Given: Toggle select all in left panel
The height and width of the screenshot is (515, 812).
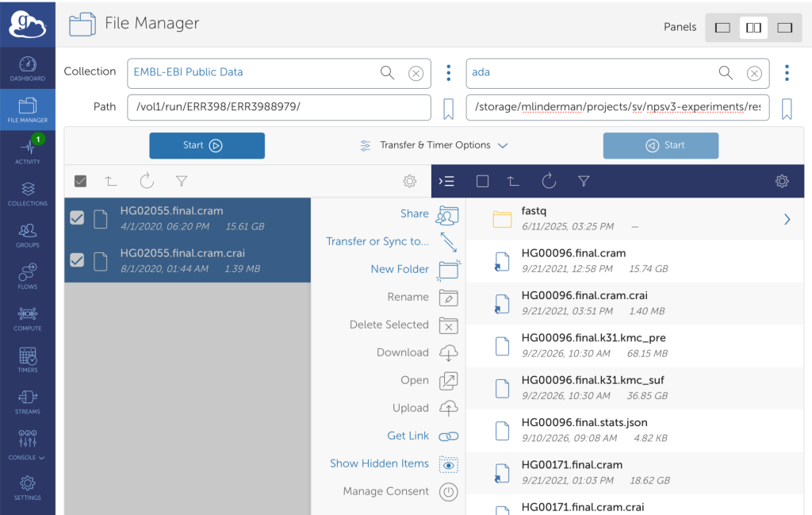Looking at the screenshot, I should 80,181.
